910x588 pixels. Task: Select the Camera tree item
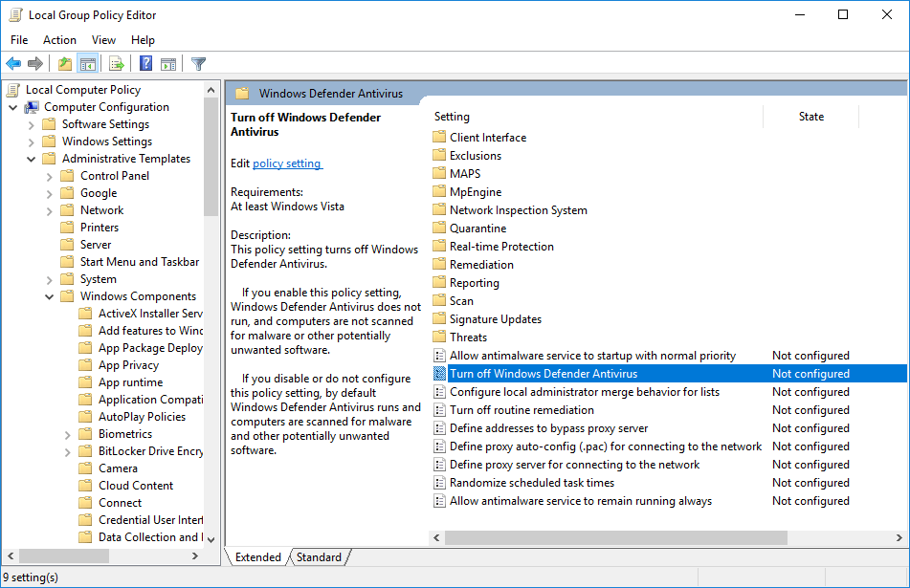click(118, 468)
